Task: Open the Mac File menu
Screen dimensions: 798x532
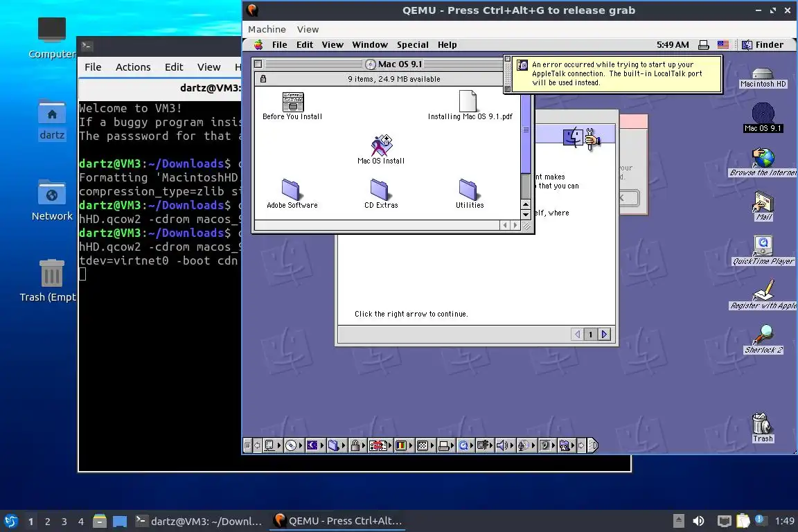Action: (x=279, y=45)
